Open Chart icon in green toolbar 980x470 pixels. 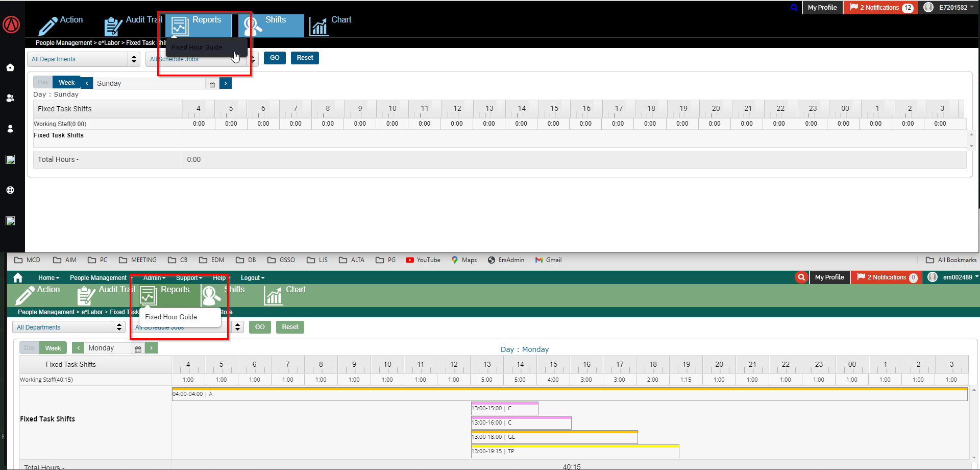[x=273, y=296]
